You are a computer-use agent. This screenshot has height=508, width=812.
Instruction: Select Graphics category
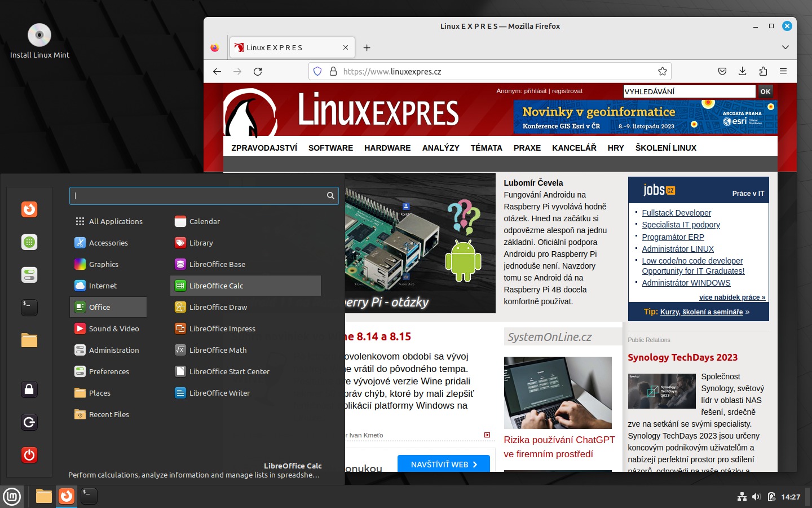click(x=108, y=264)
